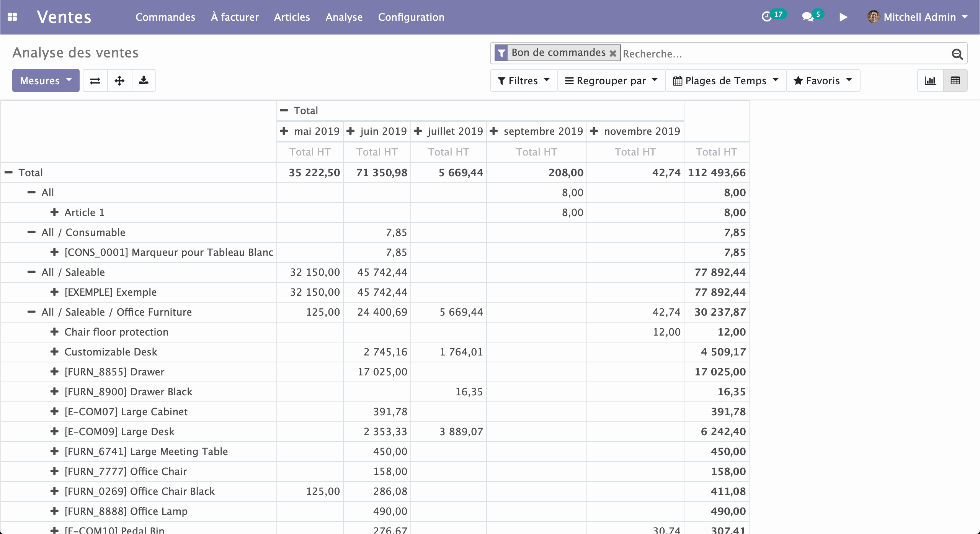The width and height of the screenshot is (980, 534).
Task: Remove the Bon de commandes filter
Action: pos(613,53)
